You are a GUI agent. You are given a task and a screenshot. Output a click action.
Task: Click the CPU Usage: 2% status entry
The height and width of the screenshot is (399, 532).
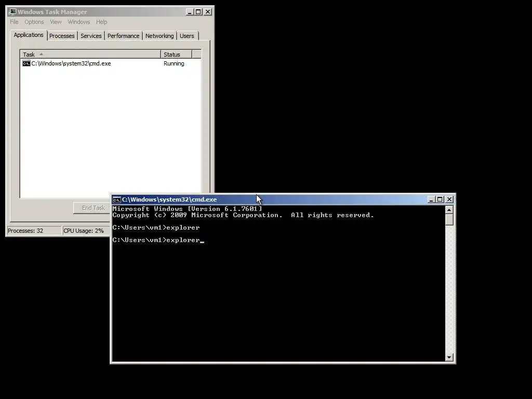coord(86,231)
